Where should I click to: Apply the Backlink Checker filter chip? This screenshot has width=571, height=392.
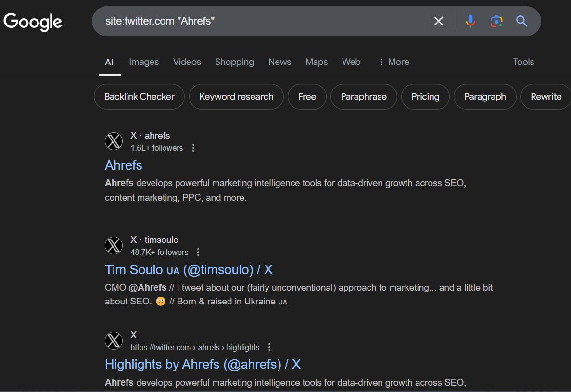(x=139, y=97)
